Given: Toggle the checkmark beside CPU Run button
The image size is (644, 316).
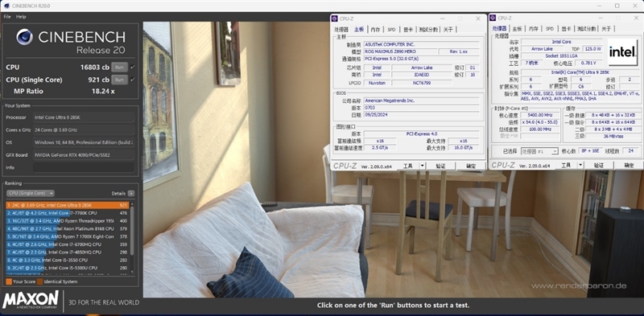Looking at the screenshot, I should point(132,68).
